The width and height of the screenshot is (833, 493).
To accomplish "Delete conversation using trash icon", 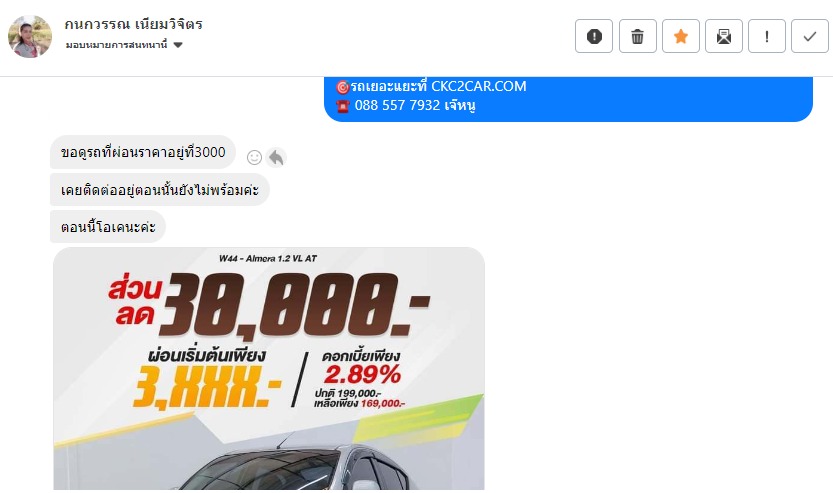I will pos(638,36).
